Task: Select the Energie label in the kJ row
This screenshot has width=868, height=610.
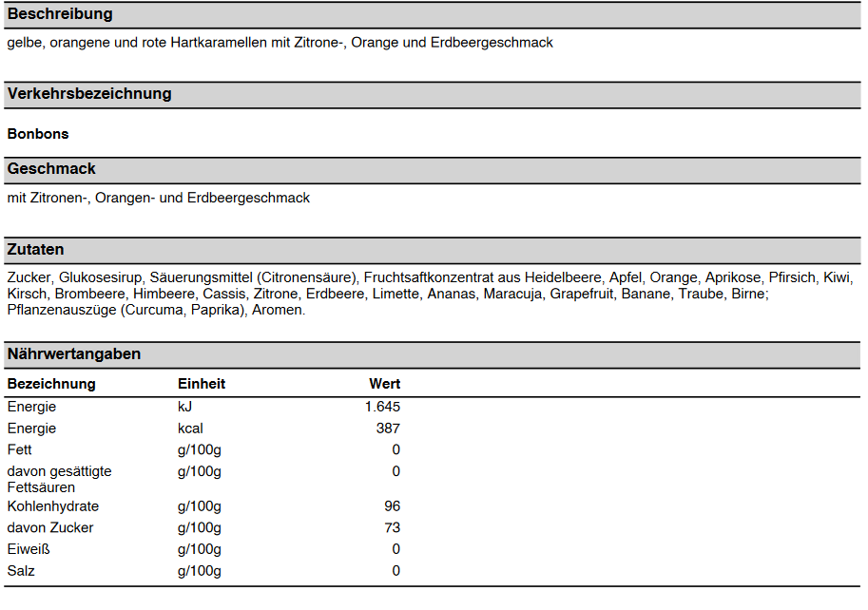Action: click(x=31, y=407)
